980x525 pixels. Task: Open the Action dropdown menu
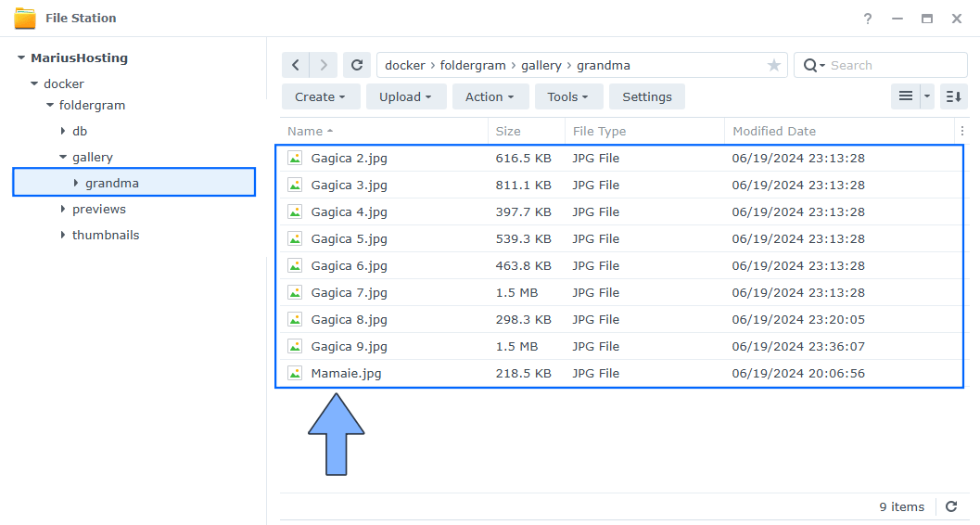coord(490,96)
